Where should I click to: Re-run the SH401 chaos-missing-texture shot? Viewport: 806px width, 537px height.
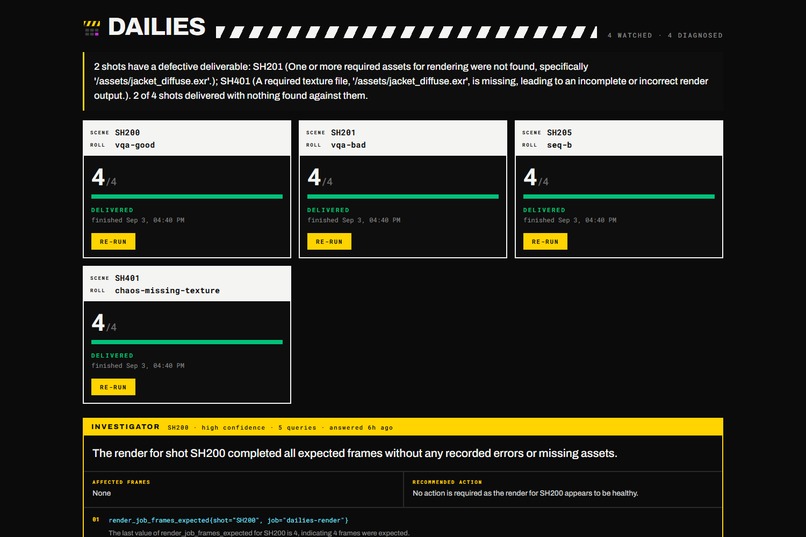point(113,387)
